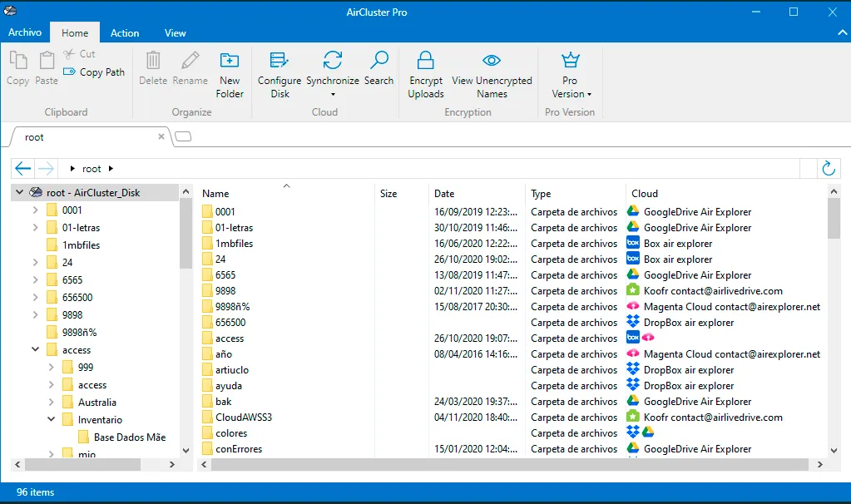Open the Pro Version crown dropdown
The height and width of the screenshot is (504, 851).
coord(570,75)
